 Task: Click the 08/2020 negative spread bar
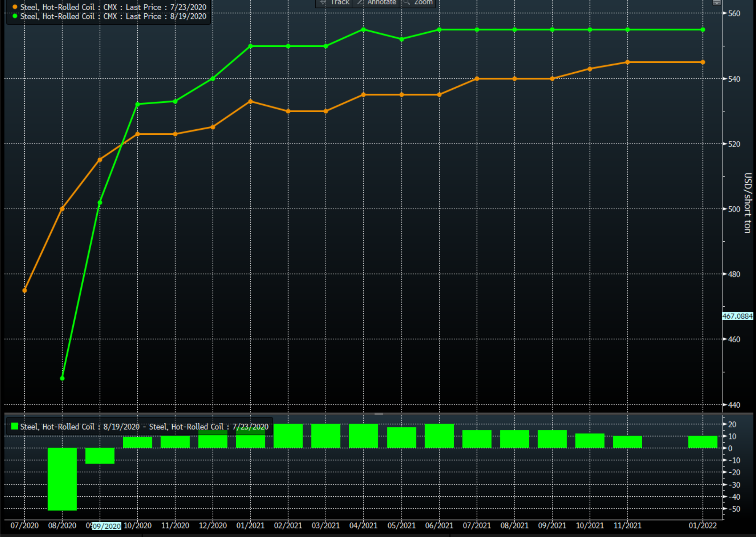pos(62,479)
